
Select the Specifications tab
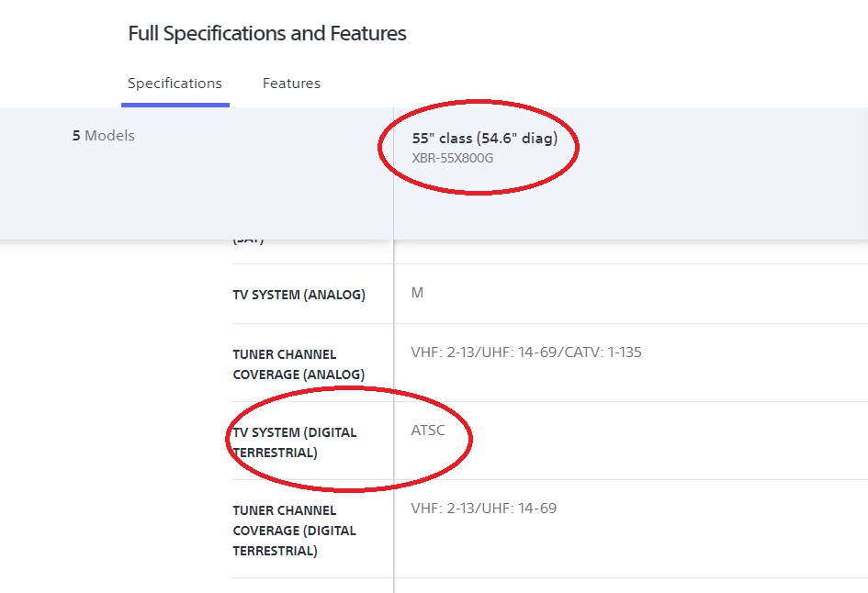(175, 84)
